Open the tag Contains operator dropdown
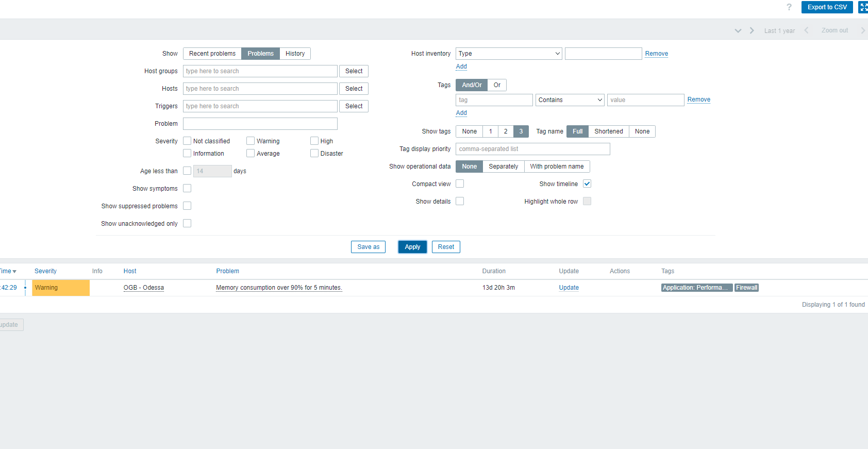 (570, 100)
